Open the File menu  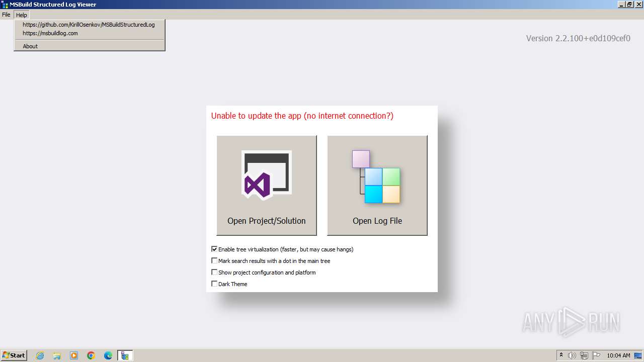coord(6,15)
